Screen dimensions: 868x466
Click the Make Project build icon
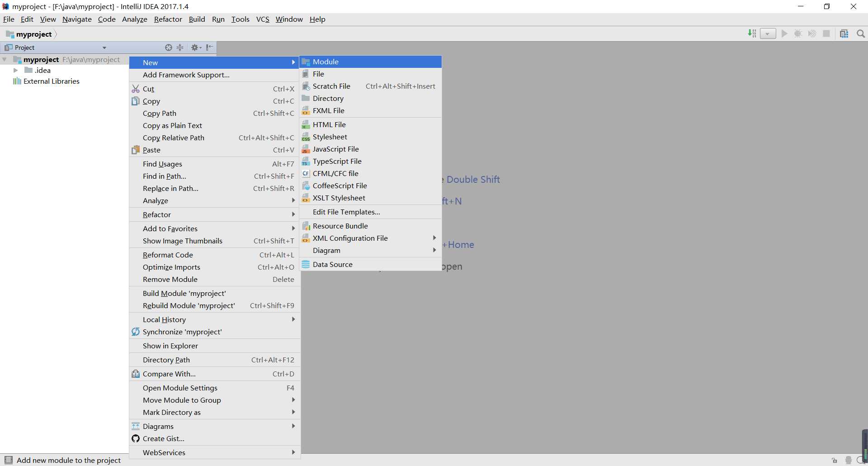tap(752, 33)
